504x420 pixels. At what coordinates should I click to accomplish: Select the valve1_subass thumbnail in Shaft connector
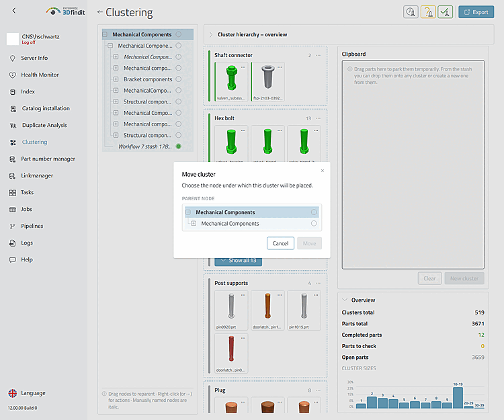coord(231,81)
